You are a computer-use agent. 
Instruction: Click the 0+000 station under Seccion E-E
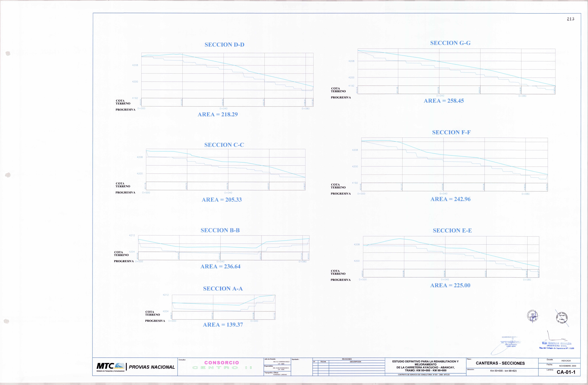[x=363, y=280]
